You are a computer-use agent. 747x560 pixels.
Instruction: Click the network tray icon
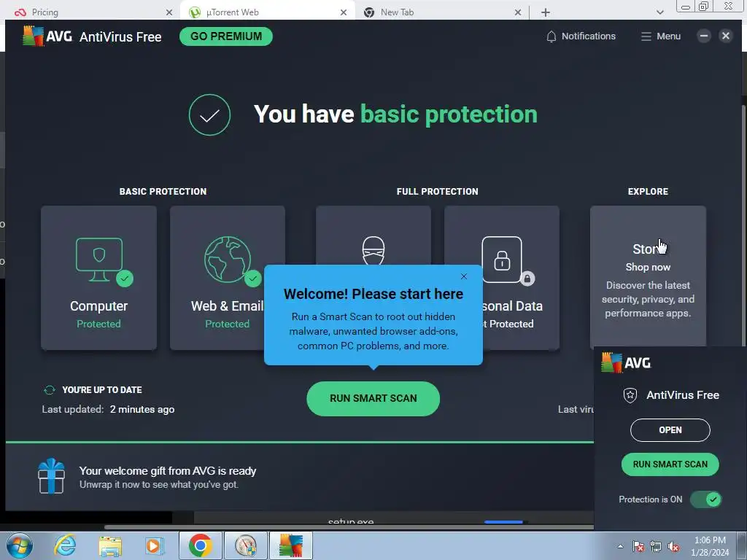[656, 546]
